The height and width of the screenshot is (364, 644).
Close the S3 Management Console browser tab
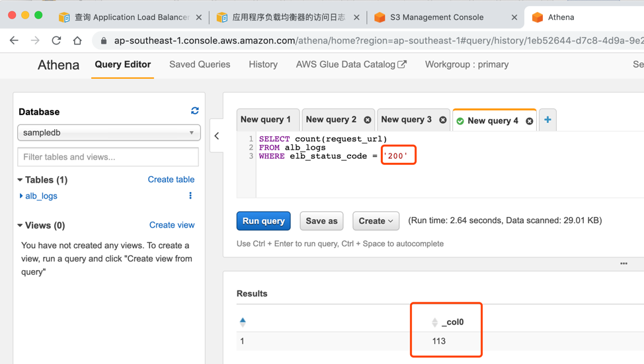(514, 17)
